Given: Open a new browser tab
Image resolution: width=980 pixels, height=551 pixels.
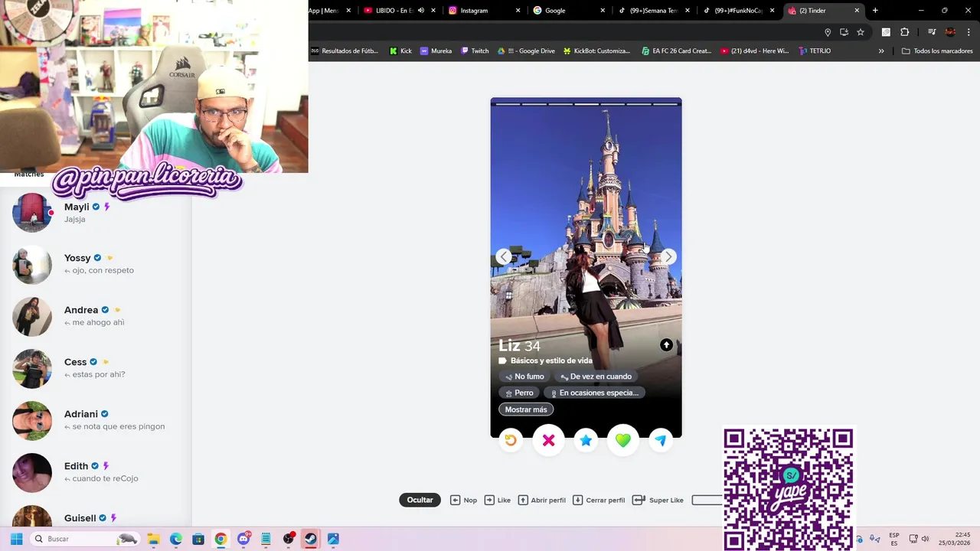Looking at the screenshot, I should [875, 11].
